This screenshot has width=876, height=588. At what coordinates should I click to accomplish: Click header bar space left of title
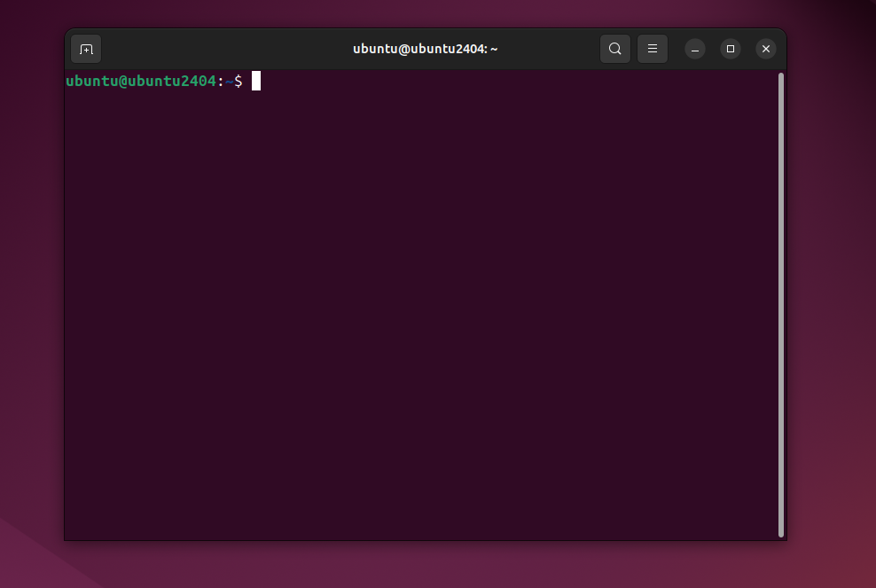222,49
